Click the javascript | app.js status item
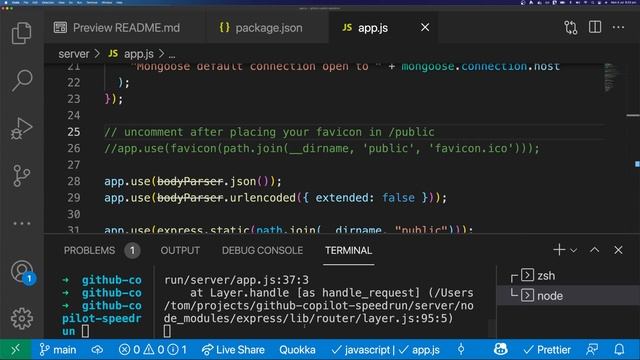 (x=385, y=349)
